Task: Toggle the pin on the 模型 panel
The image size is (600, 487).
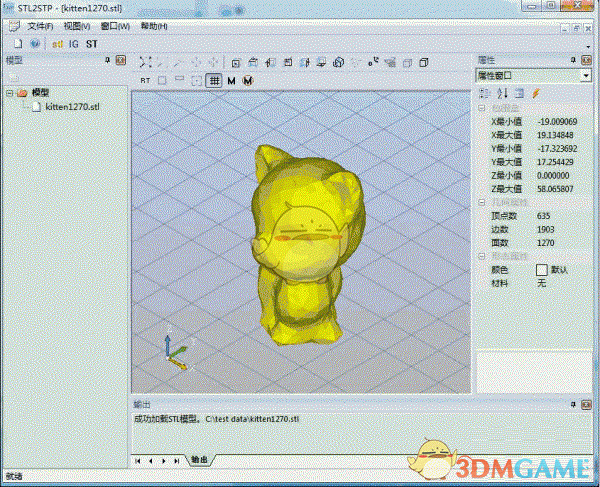Action: click(108, 61)
